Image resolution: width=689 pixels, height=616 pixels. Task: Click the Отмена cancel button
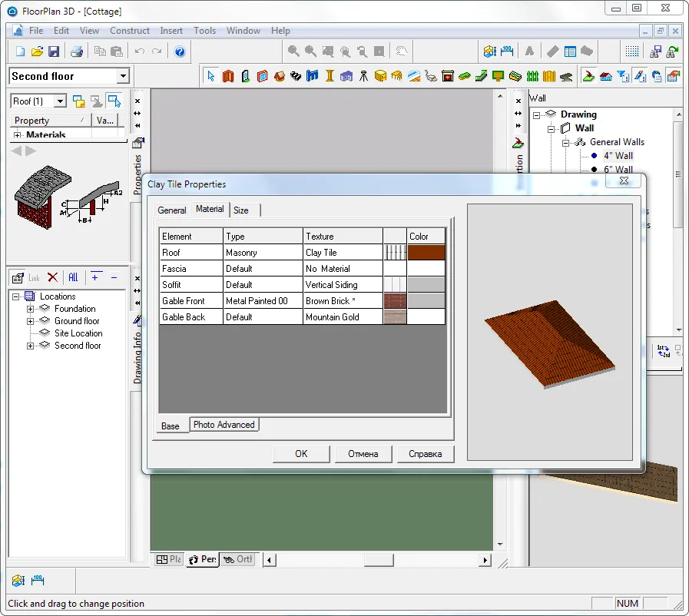point(363,454)
